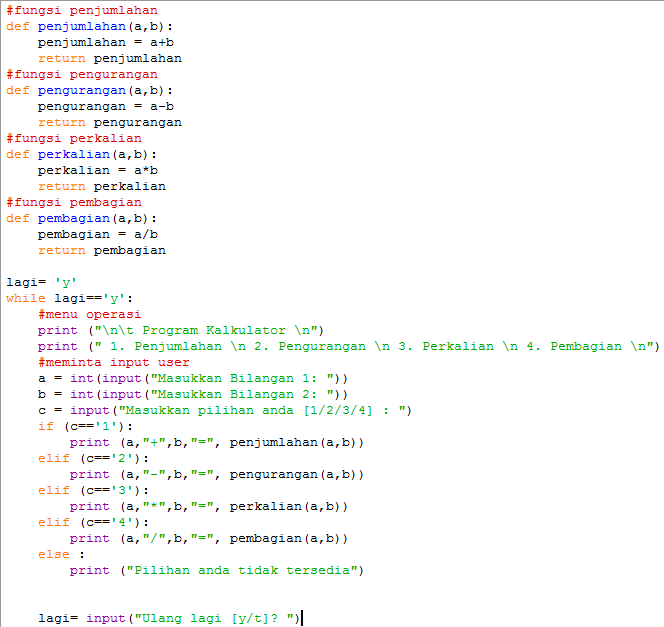Screen dimensions: 664x627
Task: Click the comment '#fungsi penjumlahan'
Action: (82, 11)
